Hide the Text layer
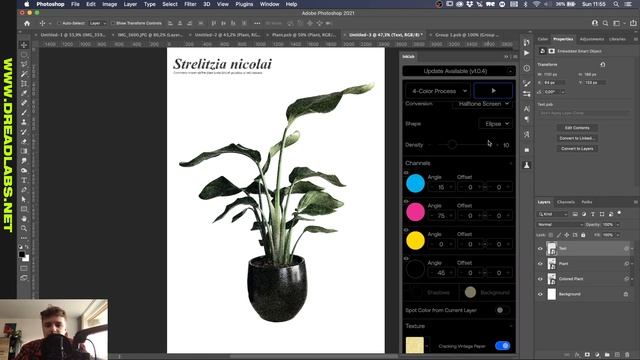640x360 pixels. point(540,249)
